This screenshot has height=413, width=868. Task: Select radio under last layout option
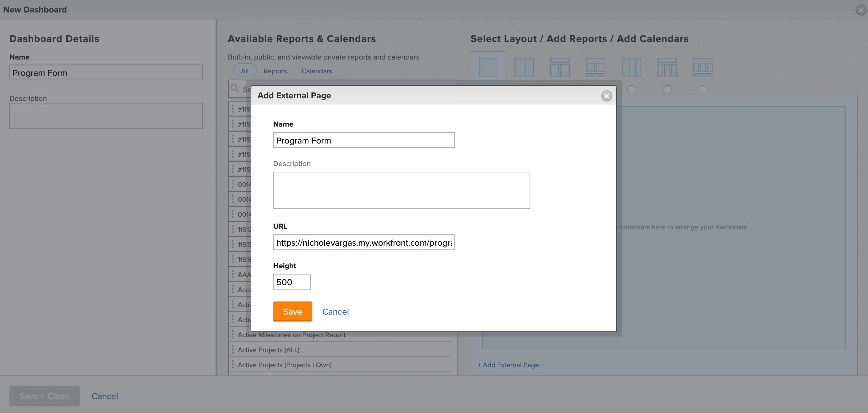point(703,90)
